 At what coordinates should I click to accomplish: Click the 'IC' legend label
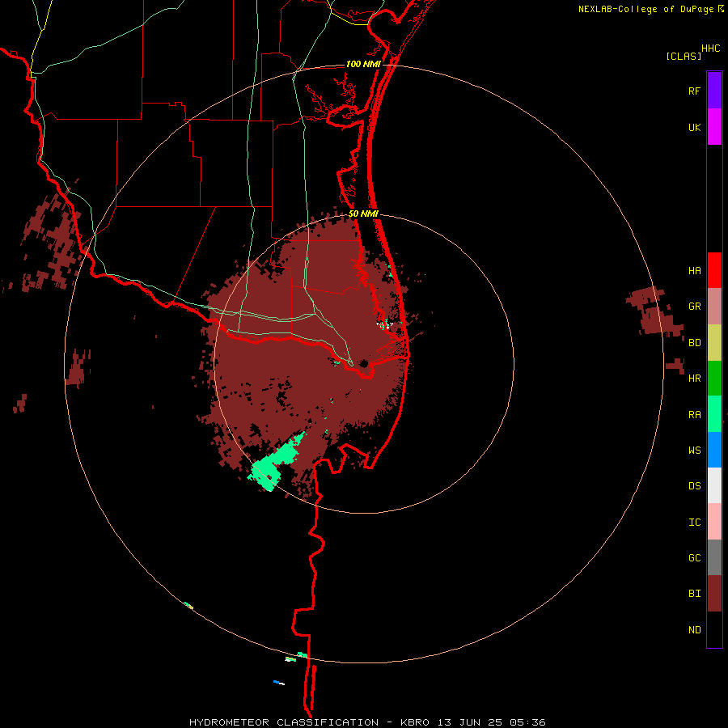(695, 523)
